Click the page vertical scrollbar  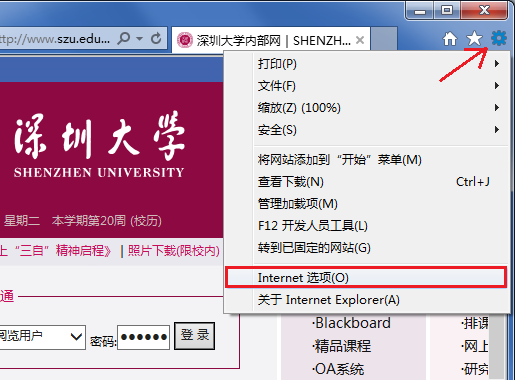[498, 347]
